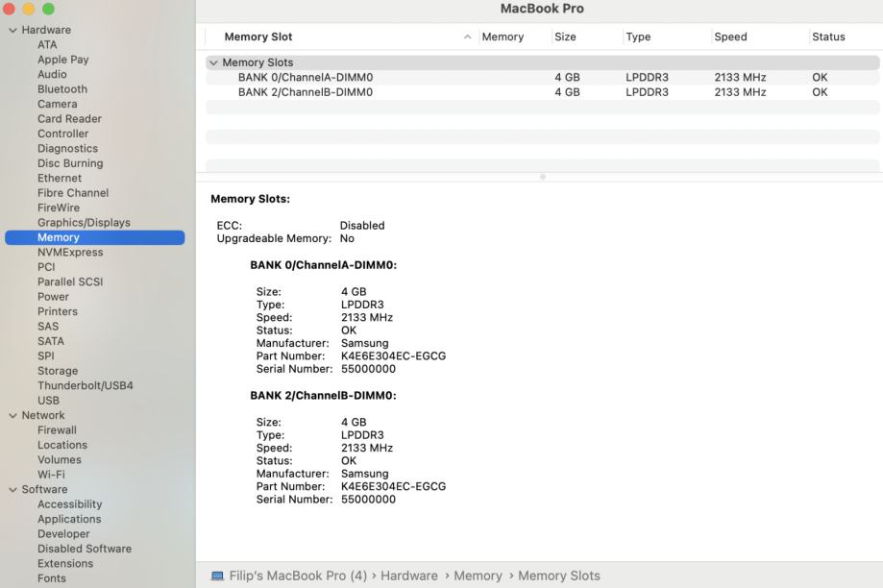Click the split pane divider handle

(x=543, y=177)
